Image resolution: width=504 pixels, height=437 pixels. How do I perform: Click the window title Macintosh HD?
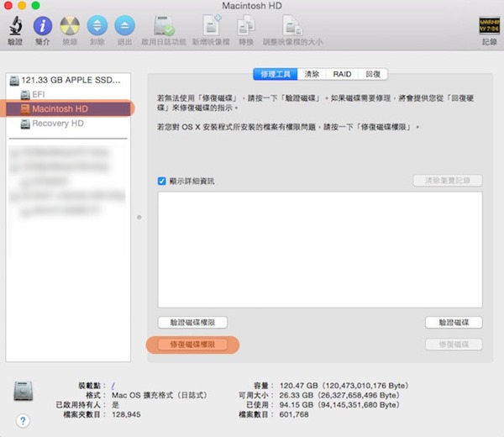[252, 6]
